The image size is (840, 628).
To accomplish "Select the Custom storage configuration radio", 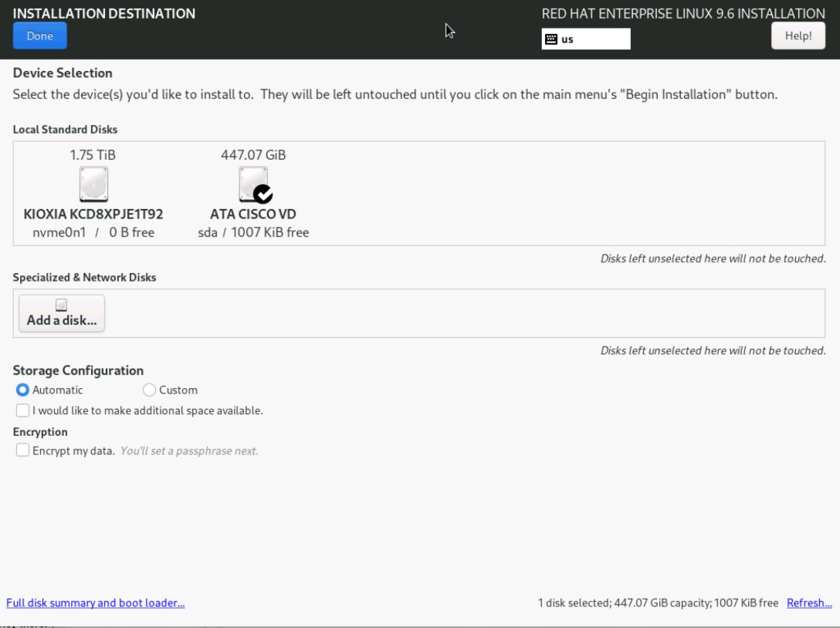I will (x=149, y=390).
